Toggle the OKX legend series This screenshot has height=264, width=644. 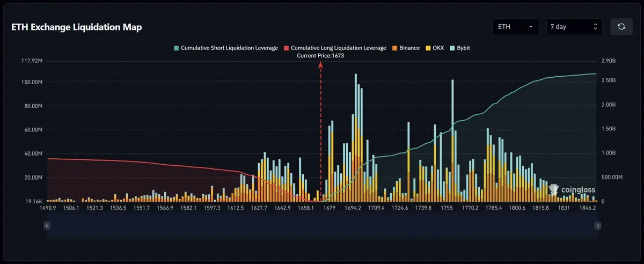(434, 48)
